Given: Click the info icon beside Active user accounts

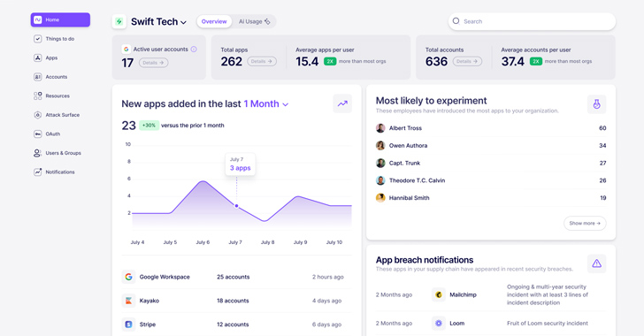Looking at the screenshot, I should [x=194, y=50].
